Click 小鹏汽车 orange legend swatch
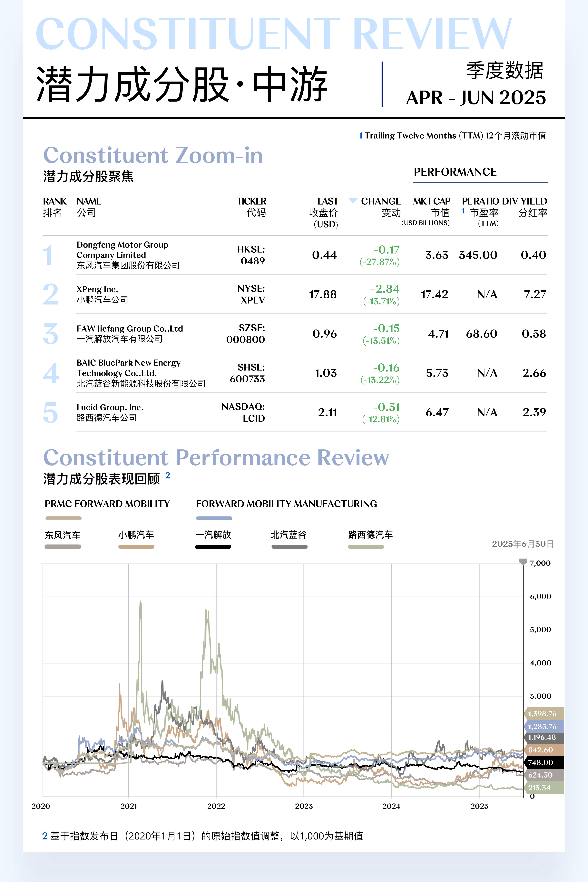Viewport: 588px width, 882px height. (136, 547)
